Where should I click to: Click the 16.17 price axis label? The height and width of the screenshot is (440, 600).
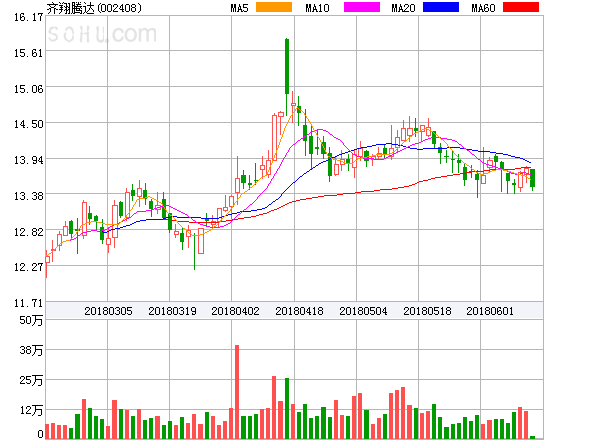pos(28,17)
